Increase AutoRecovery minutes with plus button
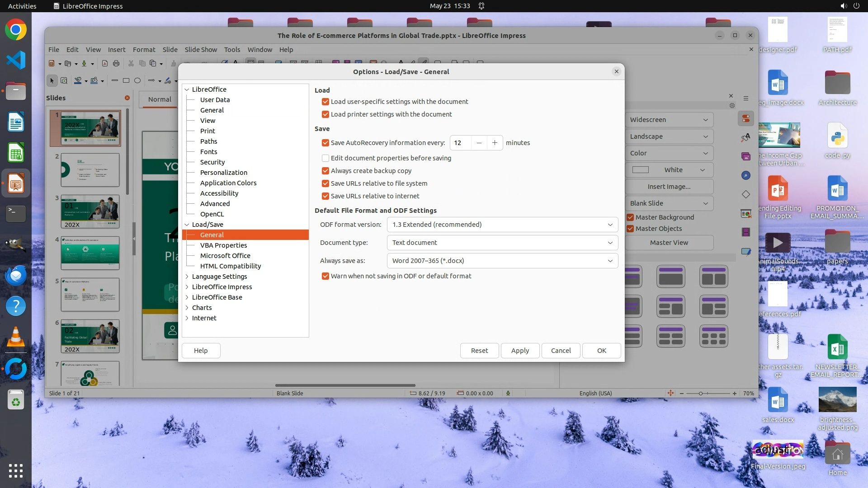Screen dimensions: 868x488 (495, 143)
